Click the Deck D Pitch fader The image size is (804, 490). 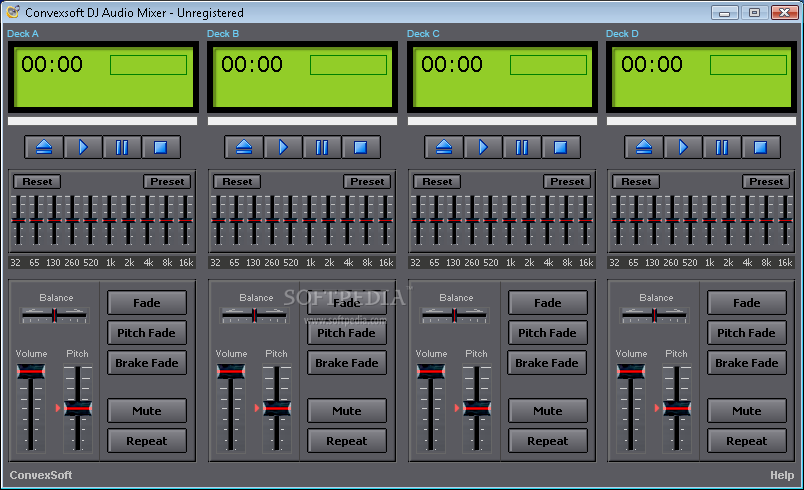pyautogui.click(x=676, y=408)
